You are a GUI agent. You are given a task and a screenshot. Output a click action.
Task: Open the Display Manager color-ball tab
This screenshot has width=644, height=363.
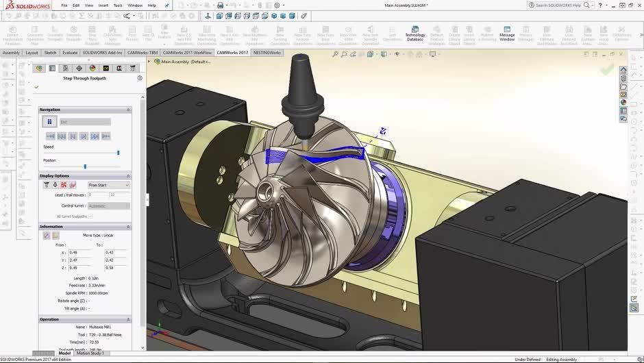click(x=92, y=68)
